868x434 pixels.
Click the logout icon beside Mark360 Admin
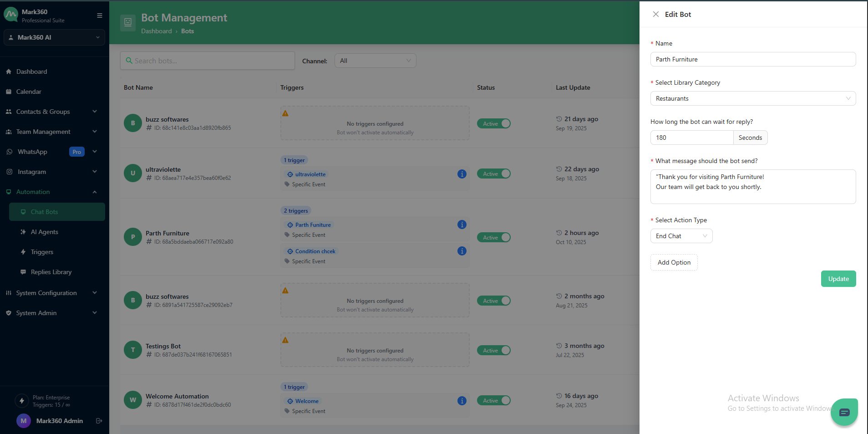tap(99, 421)
